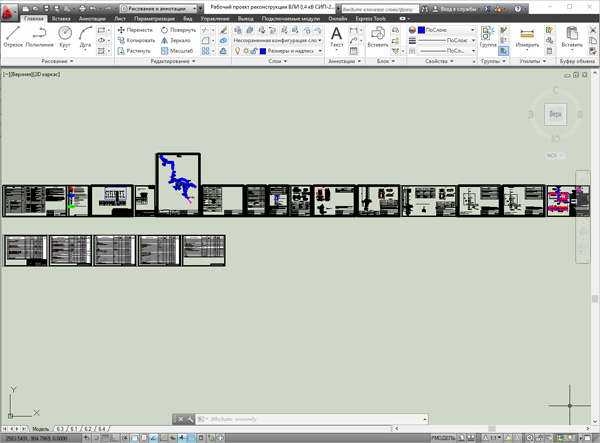This screenshot has height=443, width=600.
Task: Open the Несохраненная конфигурация слоев dropdown
Action: (x=277, y=40)
